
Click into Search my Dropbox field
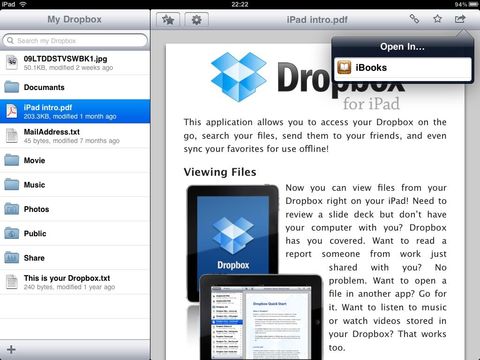pyautogui.click(x=75, y=41)
